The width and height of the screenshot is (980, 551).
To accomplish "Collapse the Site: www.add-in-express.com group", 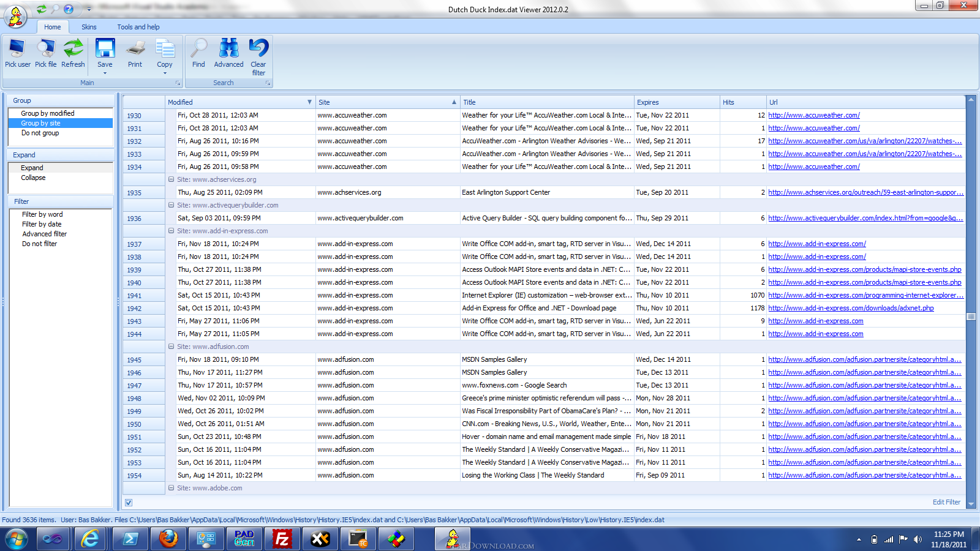I will pyautogui.click(x=171, y=231).
